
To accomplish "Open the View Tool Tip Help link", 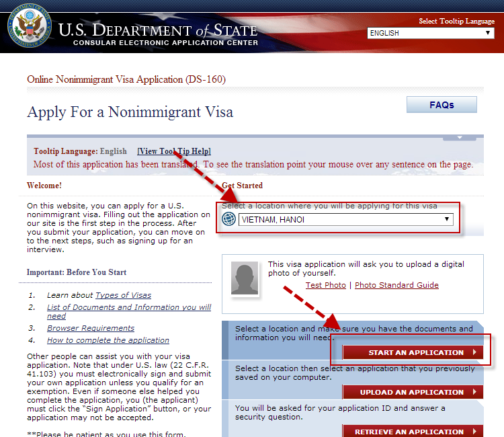I will [174, 151].
